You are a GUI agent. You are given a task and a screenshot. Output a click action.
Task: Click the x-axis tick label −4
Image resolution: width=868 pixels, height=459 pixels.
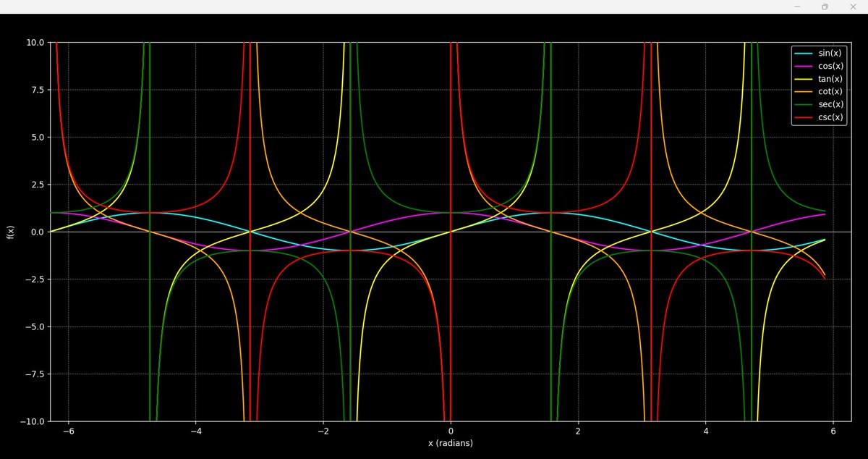[x=195, y=431]
